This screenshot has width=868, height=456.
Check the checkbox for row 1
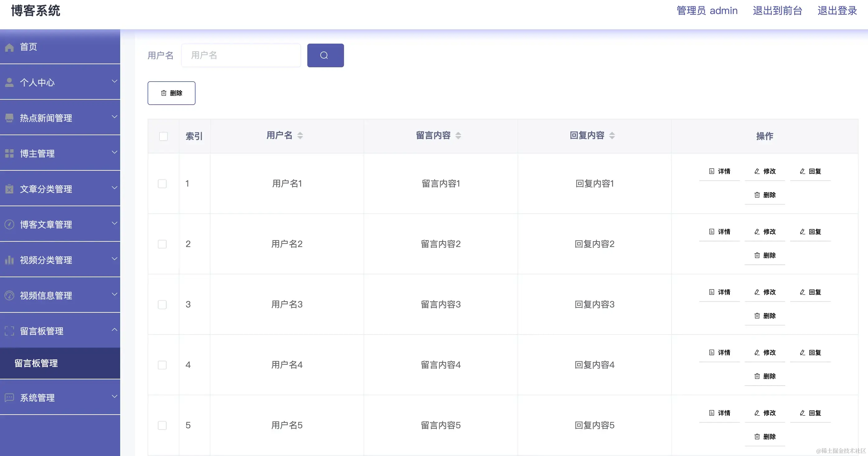[163, 184]
